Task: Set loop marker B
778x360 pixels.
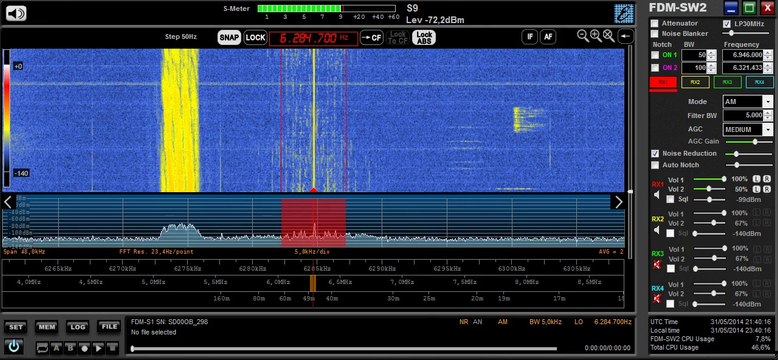Action: click(71, 348)
